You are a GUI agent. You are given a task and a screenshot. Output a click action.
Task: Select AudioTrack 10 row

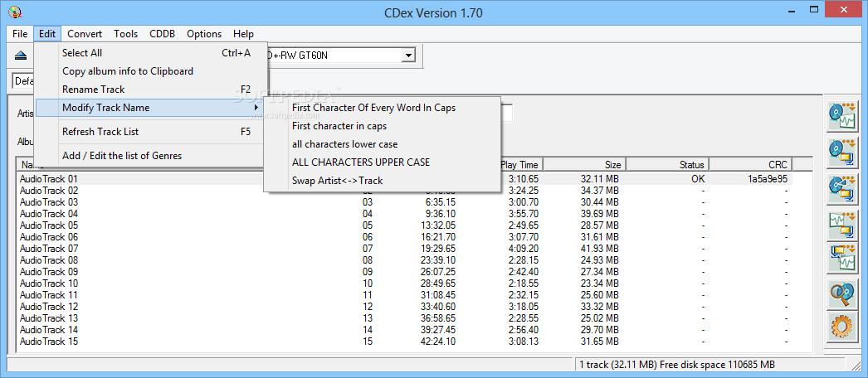tap(405, 283)
